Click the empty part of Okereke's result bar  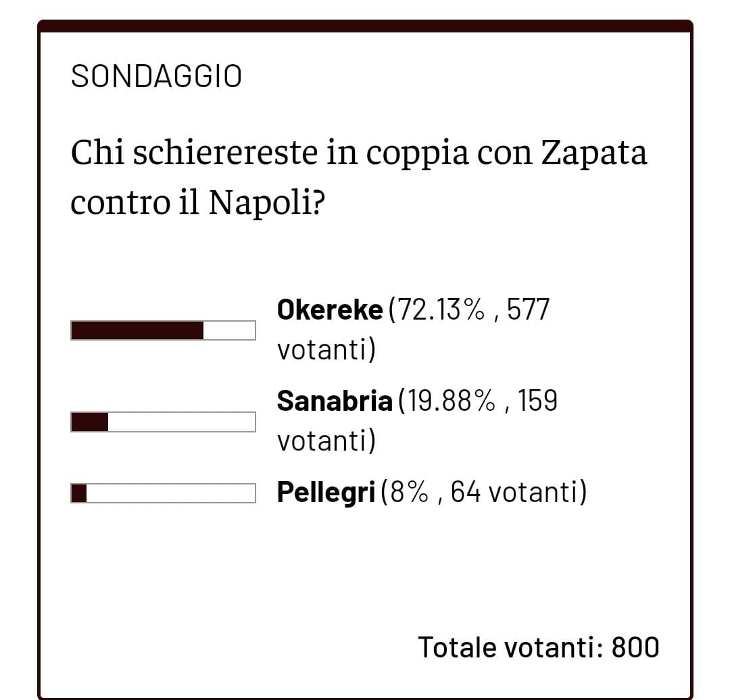[x=229, y=330]
